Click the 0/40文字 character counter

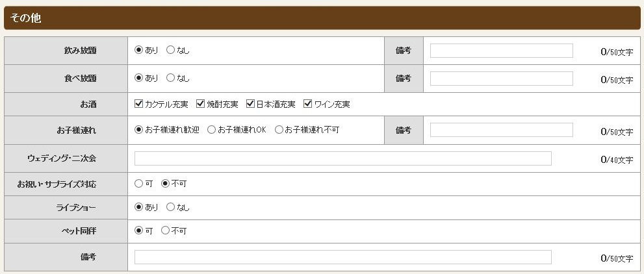coord(617,160)
